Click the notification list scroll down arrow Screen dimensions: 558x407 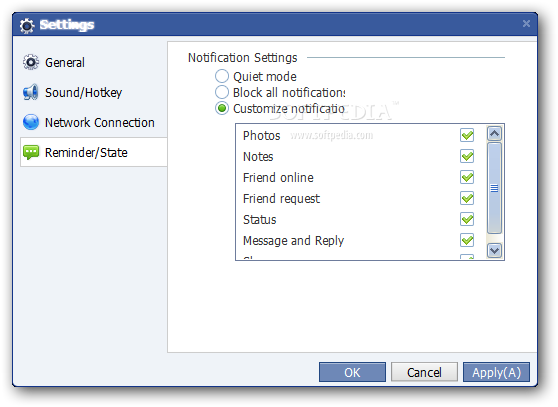pyautogui.click(x=494, y=250)
